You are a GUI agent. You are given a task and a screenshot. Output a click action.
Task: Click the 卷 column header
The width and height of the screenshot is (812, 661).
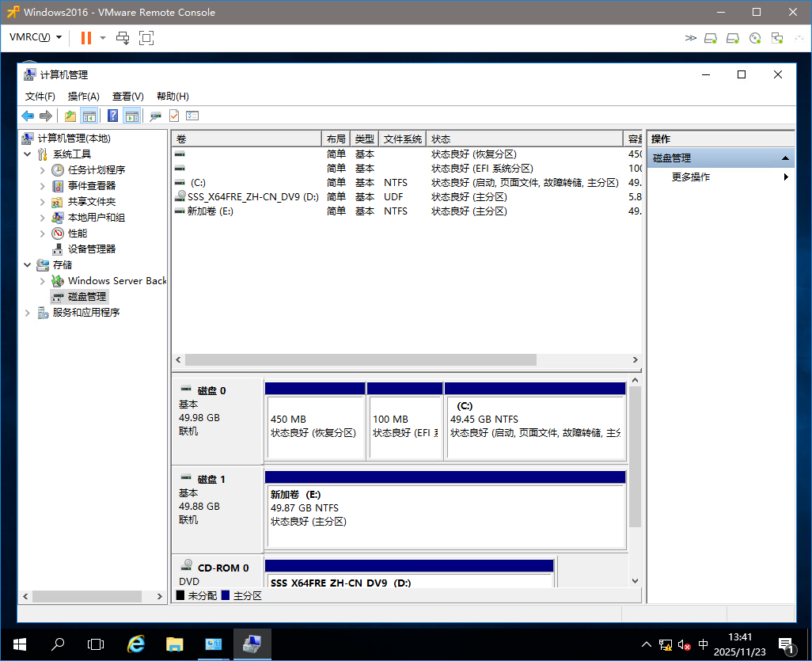(x=246, y=139)
